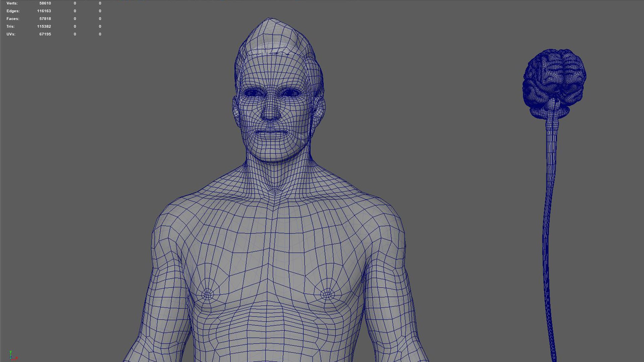The width and height of the screenshot is (644, 362).
Task: Click the Tris label in the HUD
Action: click(x=10, y=26)
